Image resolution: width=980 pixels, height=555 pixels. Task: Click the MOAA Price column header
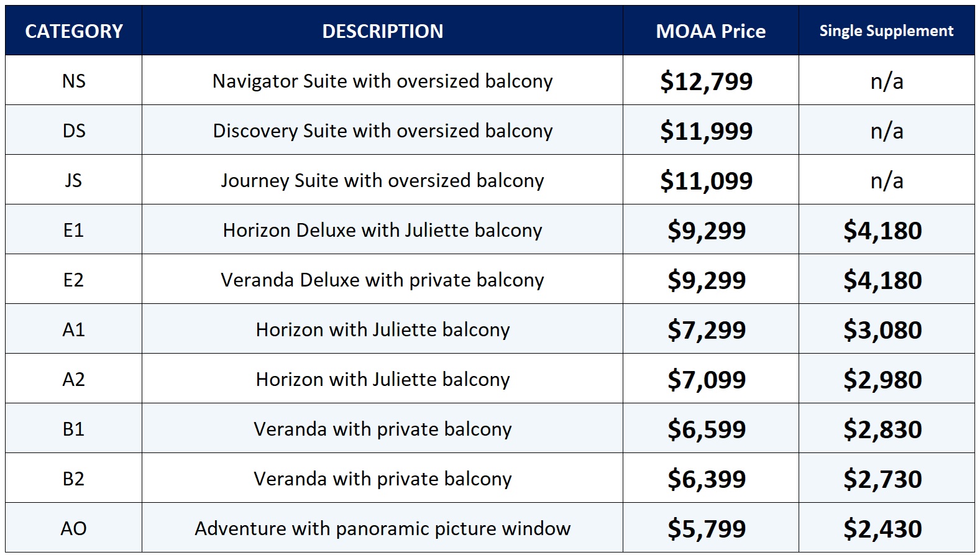pyautogui.click(x=710, y=31)
